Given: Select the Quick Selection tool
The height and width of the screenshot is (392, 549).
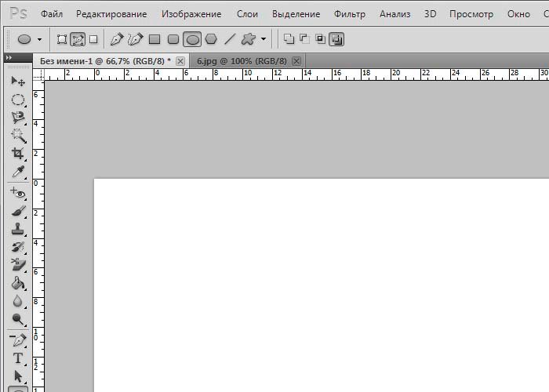Looking at the screenshot, I should [x=17, y=135].
